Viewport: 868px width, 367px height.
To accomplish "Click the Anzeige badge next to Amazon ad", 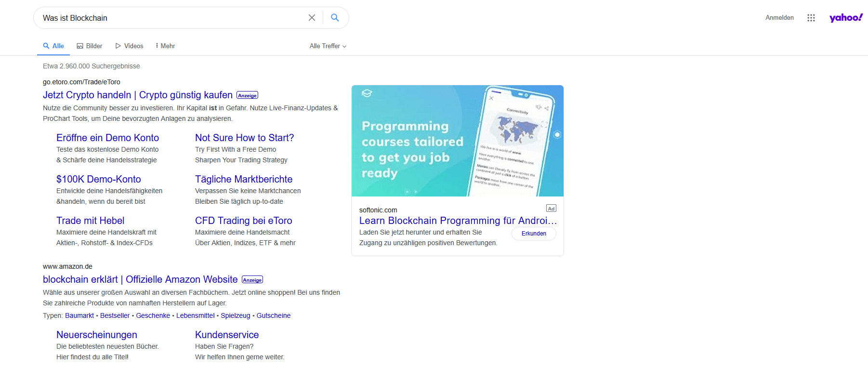I will (x=252, y=280).
